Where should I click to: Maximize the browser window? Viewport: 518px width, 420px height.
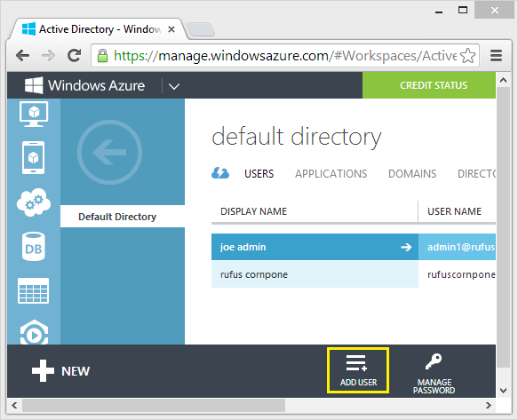tap(463, 10)
